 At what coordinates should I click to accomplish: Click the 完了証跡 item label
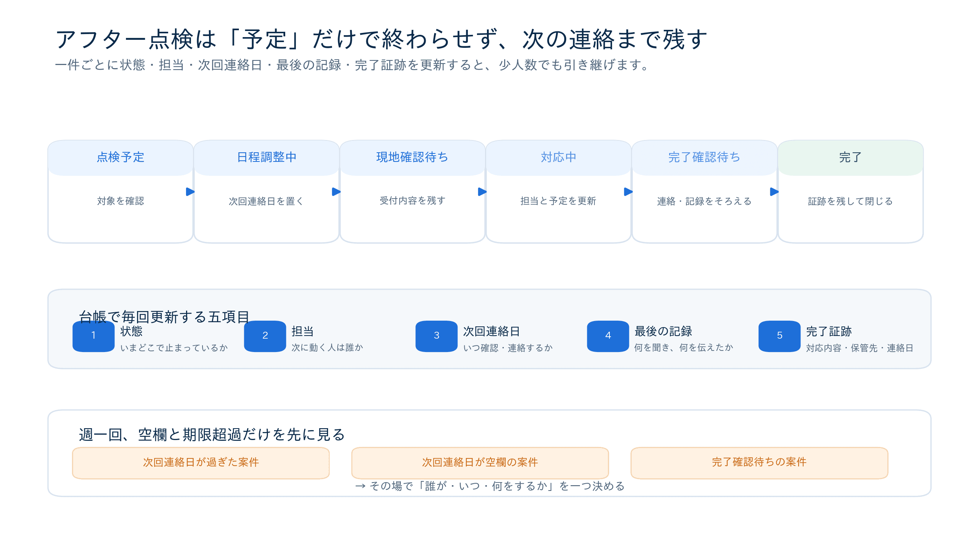pos(829,331)
